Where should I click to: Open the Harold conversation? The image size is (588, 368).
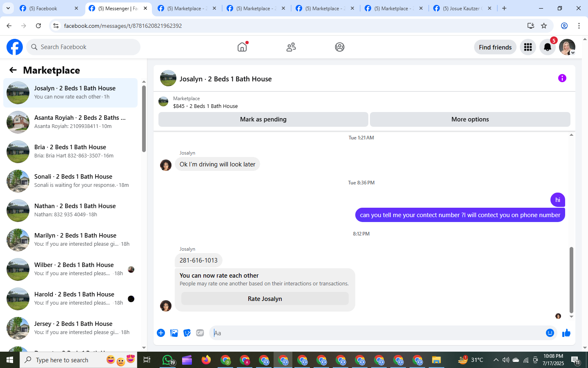click(70, 299)
